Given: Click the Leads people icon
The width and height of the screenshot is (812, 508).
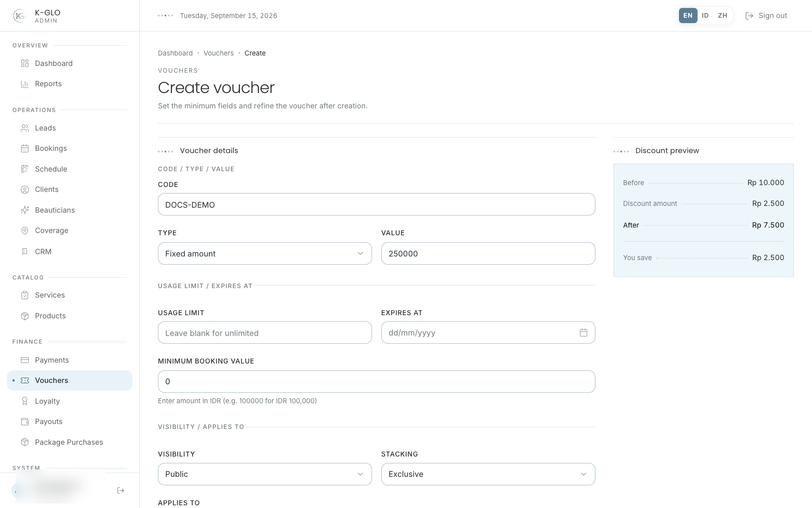Looking at the screenshot, I should (25, 128).
